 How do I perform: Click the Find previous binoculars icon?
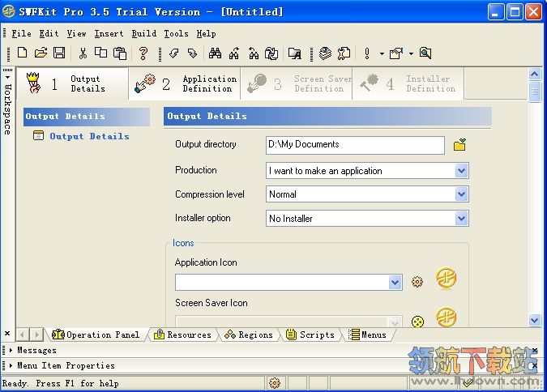tap(254, 53)
